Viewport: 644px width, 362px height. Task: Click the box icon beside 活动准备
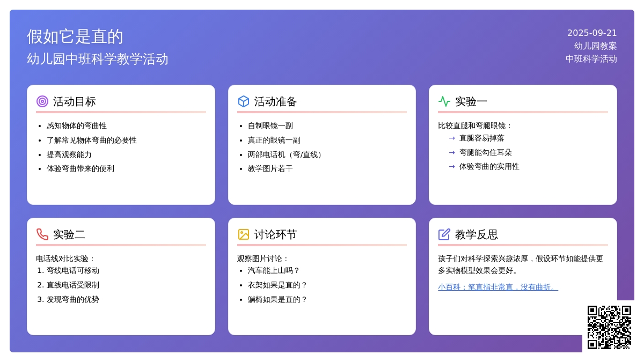(x=244, y=101)
